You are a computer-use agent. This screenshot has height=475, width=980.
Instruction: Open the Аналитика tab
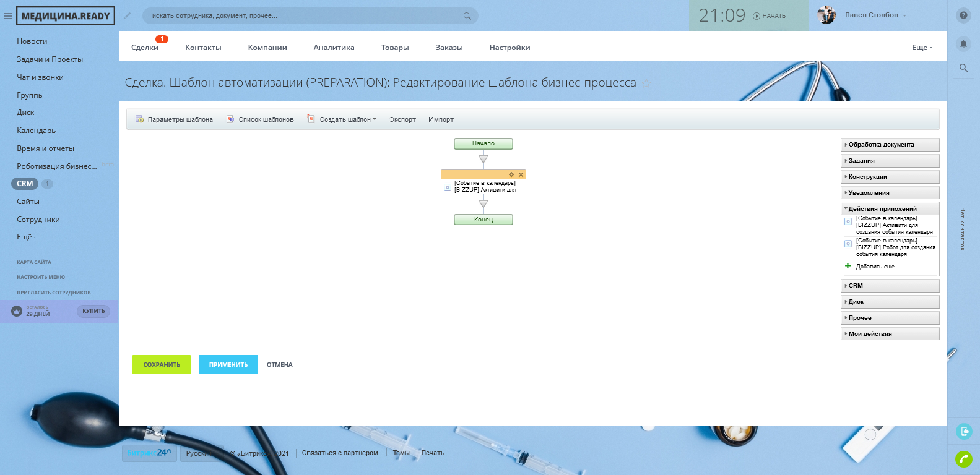point(334,48)
